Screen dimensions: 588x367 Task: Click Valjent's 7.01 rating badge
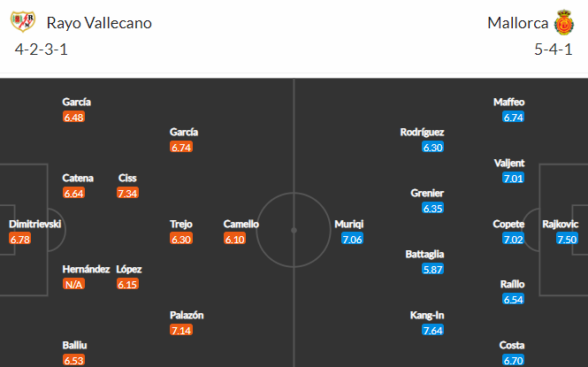513,178
